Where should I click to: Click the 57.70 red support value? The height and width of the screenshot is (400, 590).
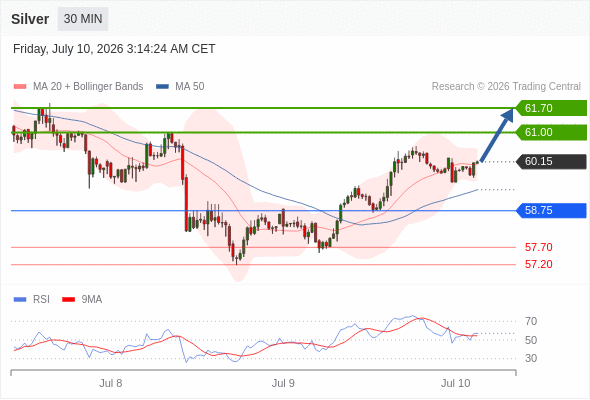pyautogui.click(x=539, y=247)
